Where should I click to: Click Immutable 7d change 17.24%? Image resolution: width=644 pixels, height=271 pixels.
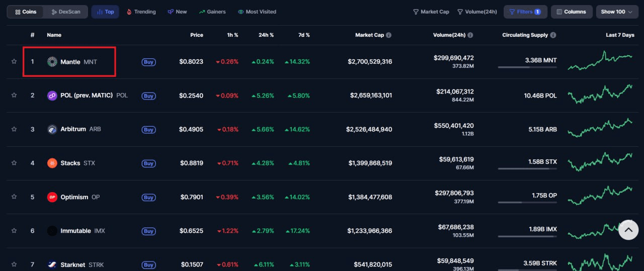pos(297,231)
